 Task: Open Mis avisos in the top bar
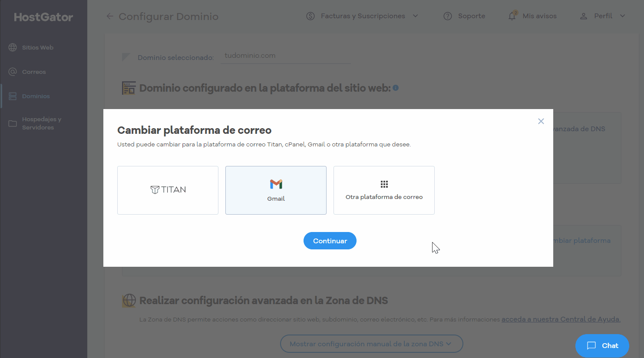point(532,16)
